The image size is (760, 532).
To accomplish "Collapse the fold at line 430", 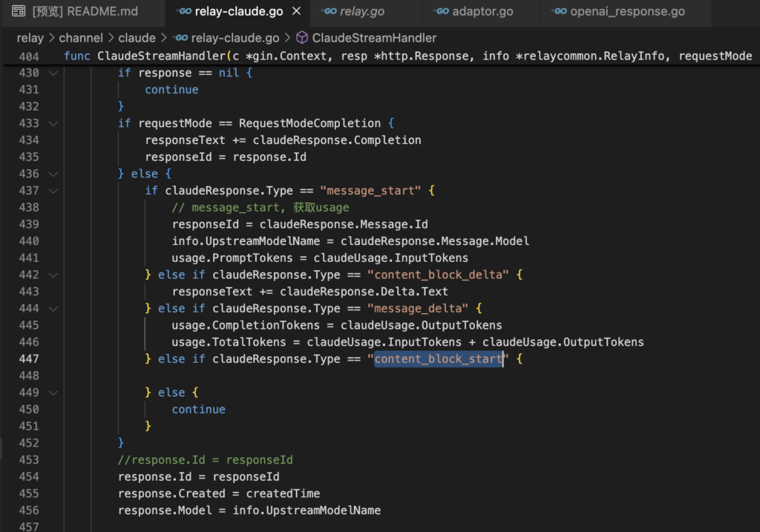I will pos(53,73).
